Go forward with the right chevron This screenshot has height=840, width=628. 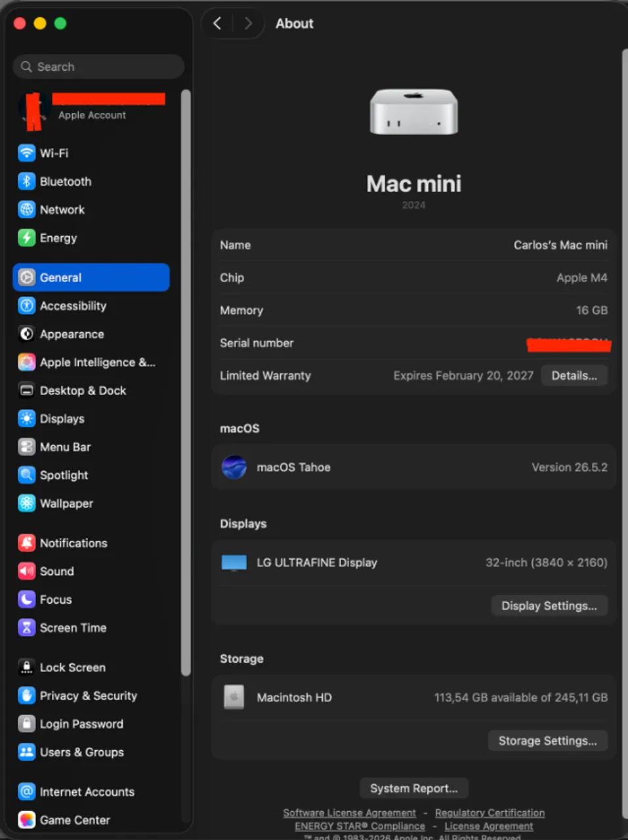pyautogui.click(x=248, y=24)
